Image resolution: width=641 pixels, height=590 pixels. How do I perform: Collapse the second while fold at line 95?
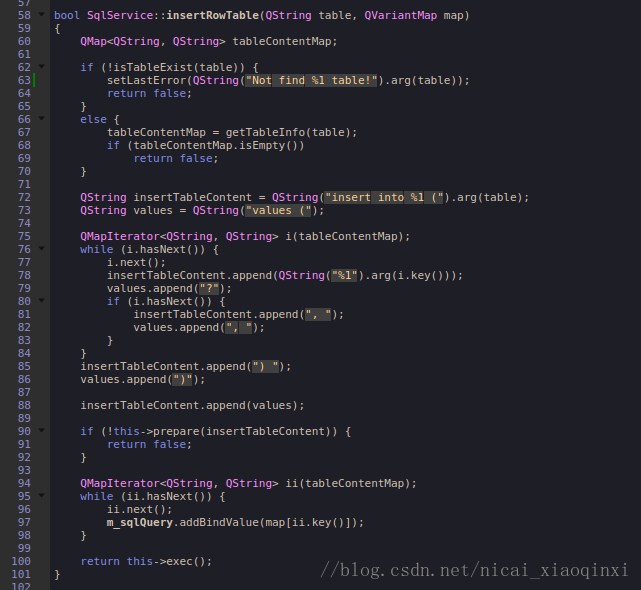click(x=41, y=495)
